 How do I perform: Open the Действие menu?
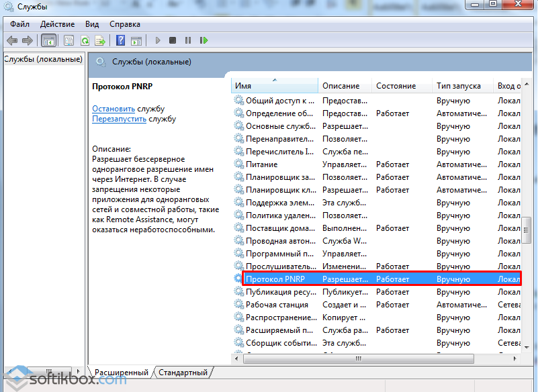pyautogui.click(x=57, y=24)
